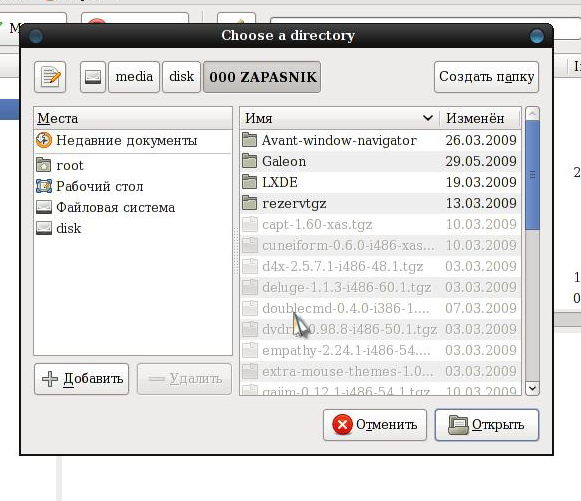Navigate to the disk path segment
This screenshot has height=501, width=581.
pos(182,77)
